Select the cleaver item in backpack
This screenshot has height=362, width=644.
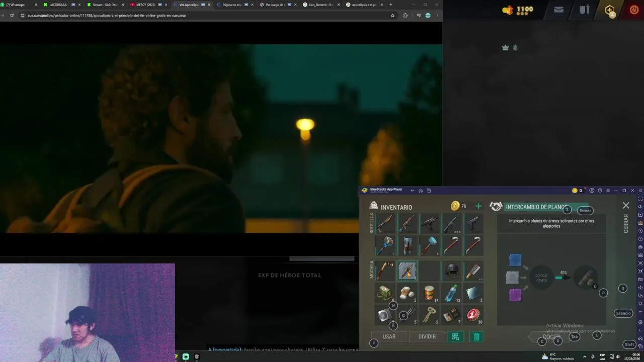[x=473, y=270]
